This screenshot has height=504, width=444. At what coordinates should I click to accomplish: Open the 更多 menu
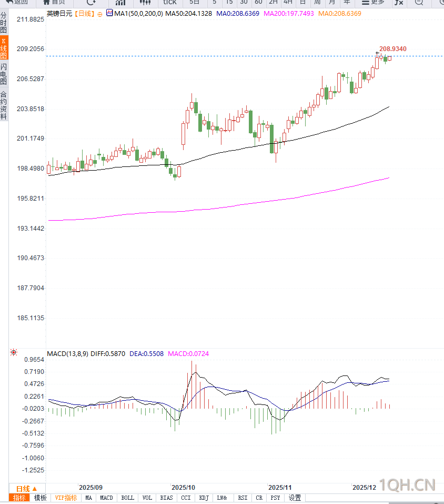[x=373, y=2]
